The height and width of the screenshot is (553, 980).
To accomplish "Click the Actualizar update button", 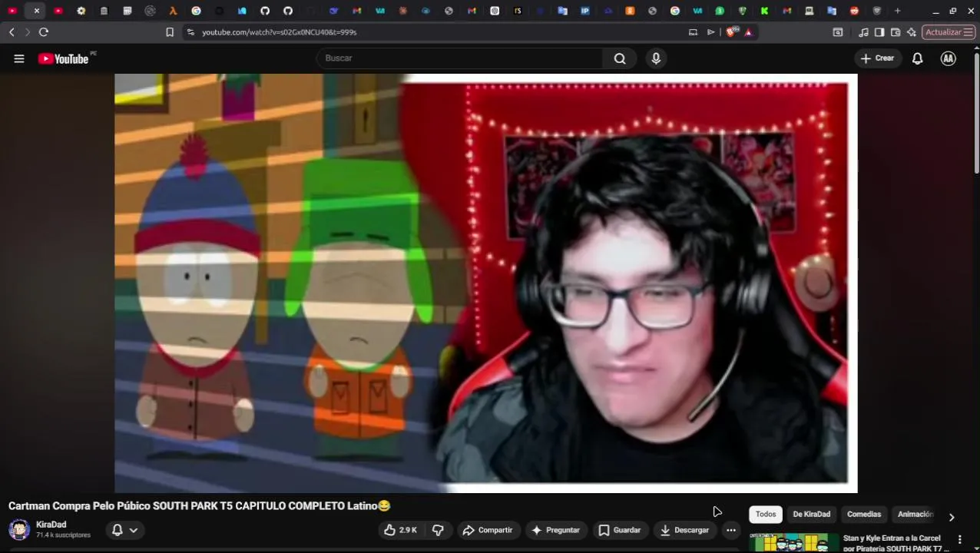I will [x=949, y=32].
